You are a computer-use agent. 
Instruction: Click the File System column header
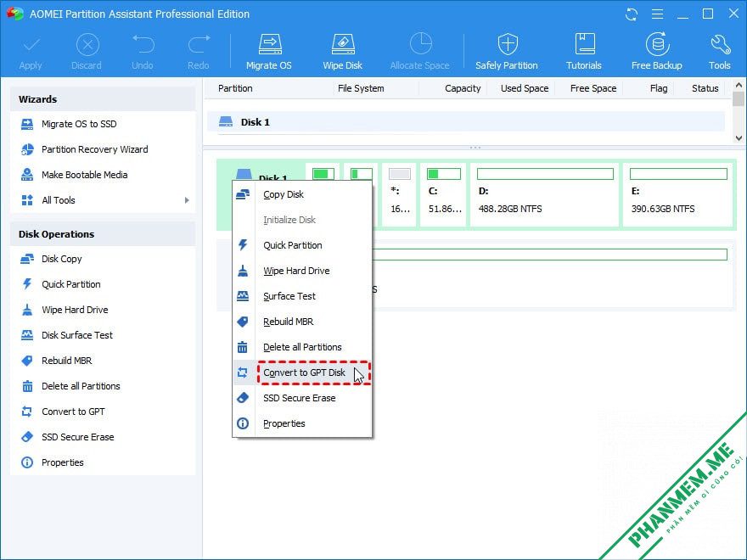point(361,88)
